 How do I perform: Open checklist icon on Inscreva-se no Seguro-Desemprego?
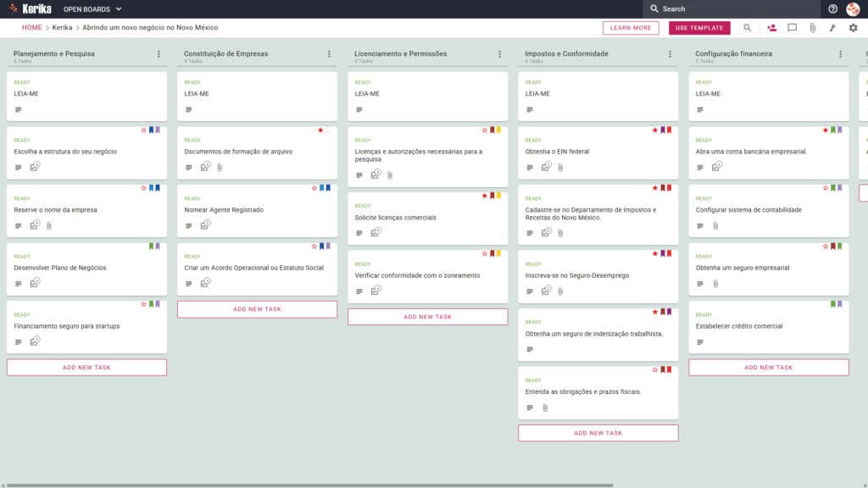click(547, 291)
